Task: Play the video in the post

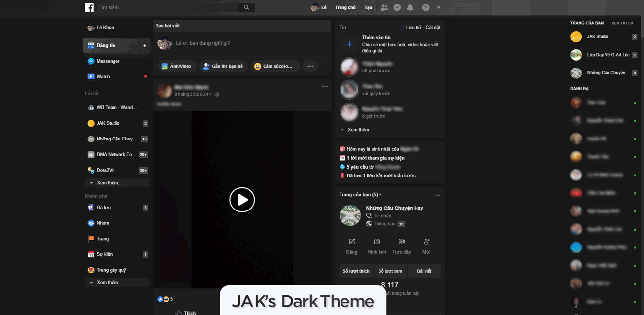Action: 242,200
